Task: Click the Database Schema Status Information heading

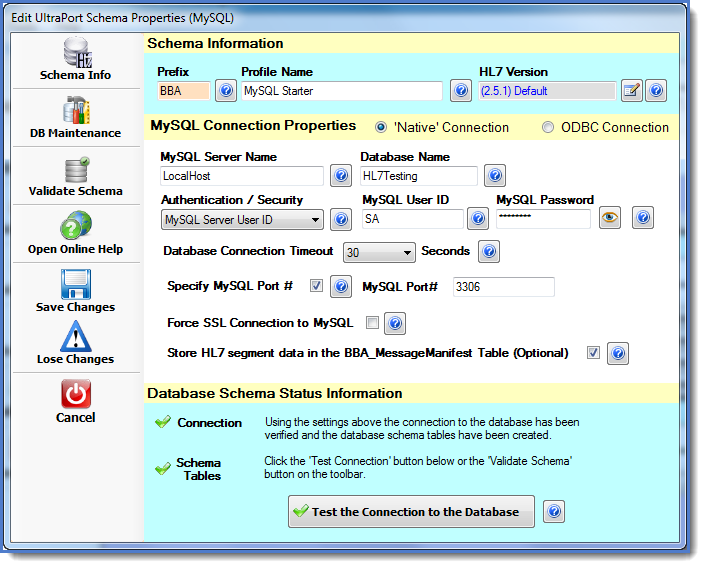Action: pyautogui.click(x=275, y=394)
